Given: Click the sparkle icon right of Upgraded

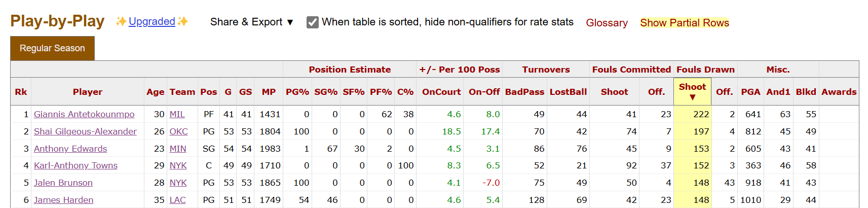Looking at the screenshot, I should (182, 21).
